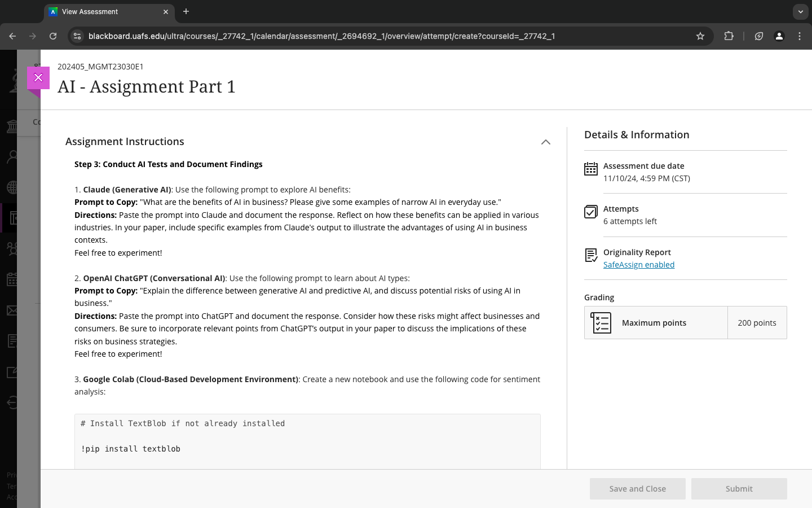Viewport: 812px width, 508px height.
Task: Click the course ID 202405_MGMT23030E1
Action: (x=100, y=67)
